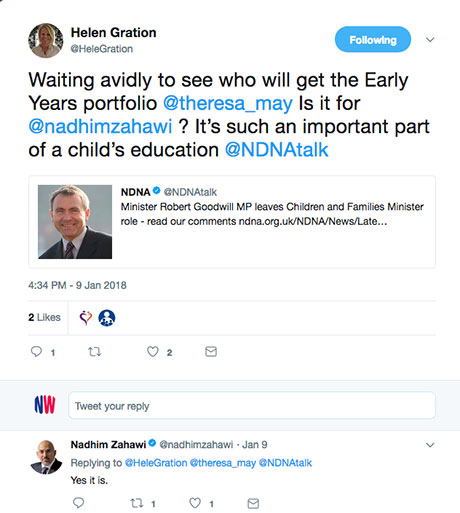View the 2 Likes list
The width and height of the screenshot is (460, 513).
[44, 317]
